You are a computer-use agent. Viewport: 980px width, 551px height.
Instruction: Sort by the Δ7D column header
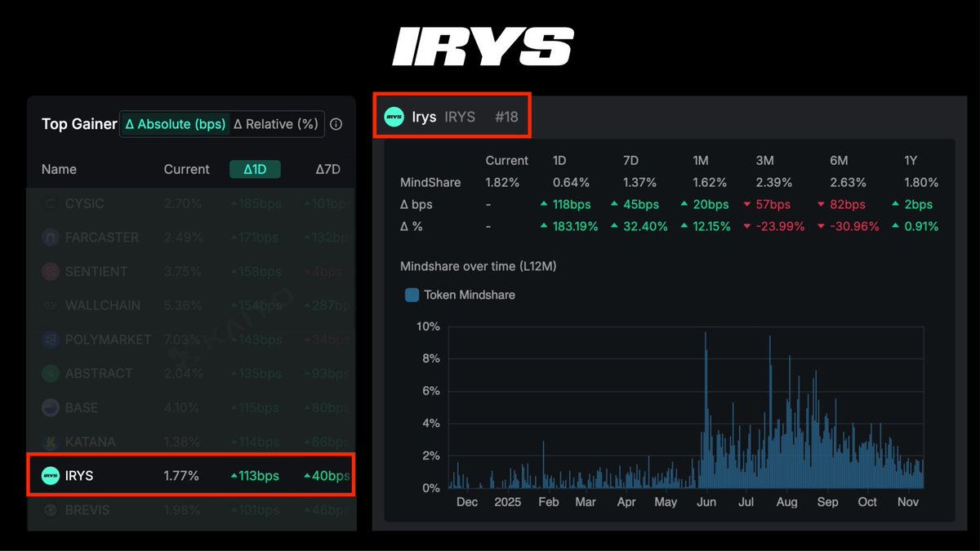pyautogui.click(x=328, y=169)
